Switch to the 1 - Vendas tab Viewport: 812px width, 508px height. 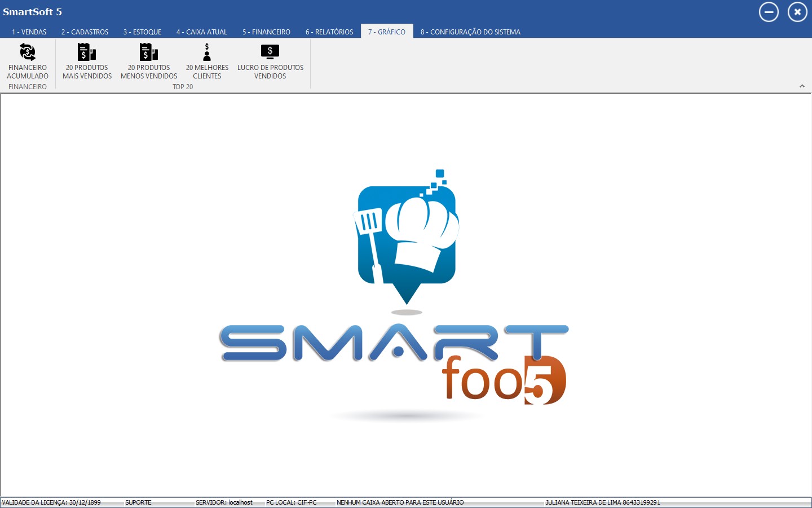(x=29, y=32)
